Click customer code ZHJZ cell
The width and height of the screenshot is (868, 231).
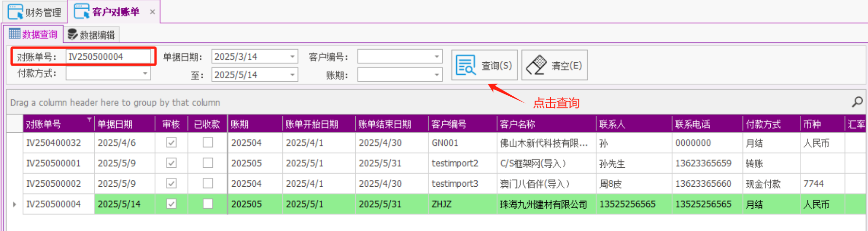(x=463, y=204)
